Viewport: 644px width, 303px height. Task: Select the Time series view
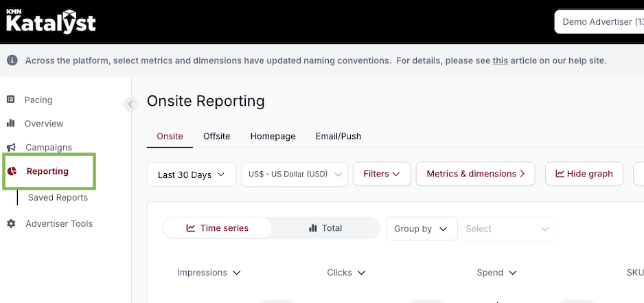(x=217, y=228)
